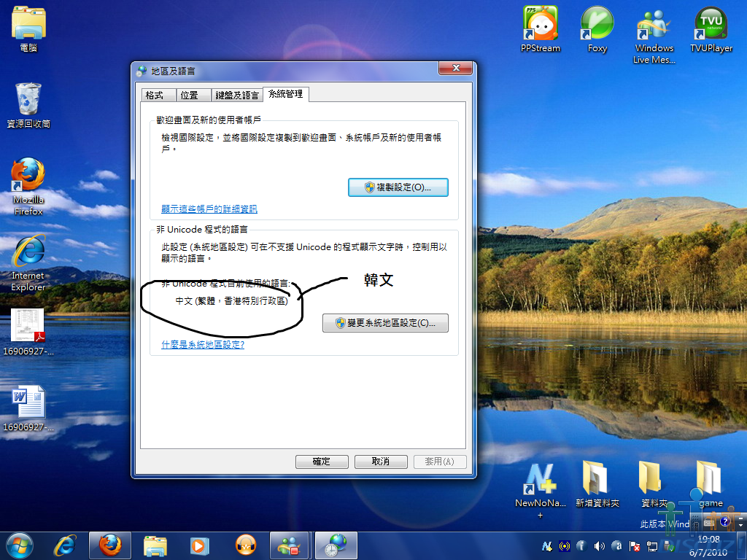Click the round info 'i' tray icon
This screenshot has height=560, width=747.
coord(581,546)
